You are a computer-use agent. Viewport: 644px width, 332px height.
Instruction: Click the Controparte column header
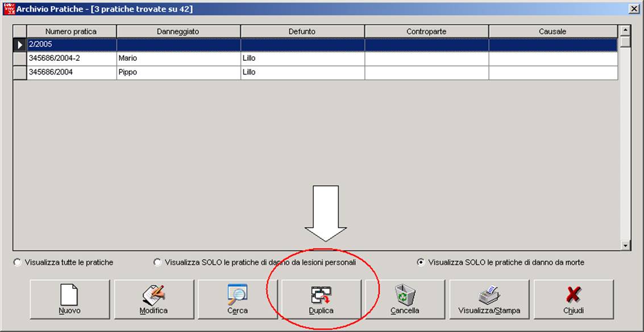pyautogui.click(x=427, y=32)
